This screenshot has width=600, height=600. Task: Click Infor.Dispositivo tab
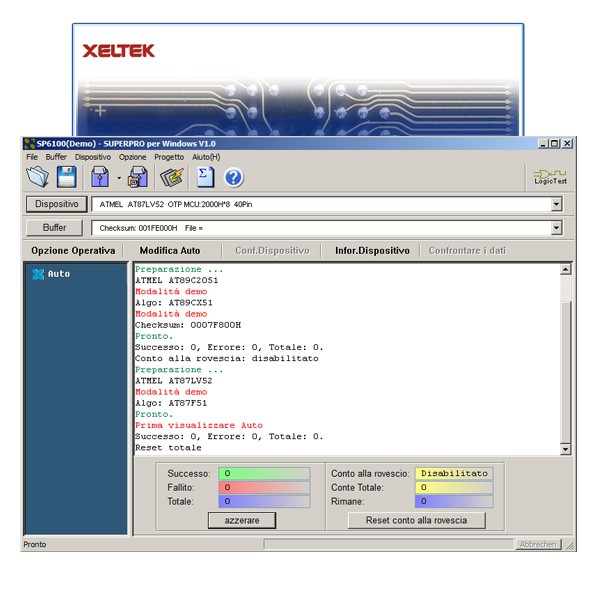(x=372, y=251)
